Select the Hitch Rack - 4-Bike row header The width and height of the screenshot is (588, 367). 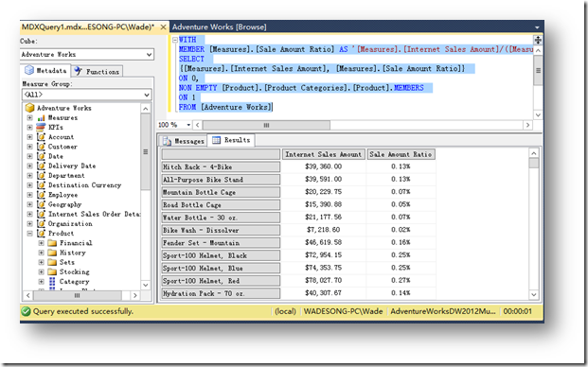(221, 167)
